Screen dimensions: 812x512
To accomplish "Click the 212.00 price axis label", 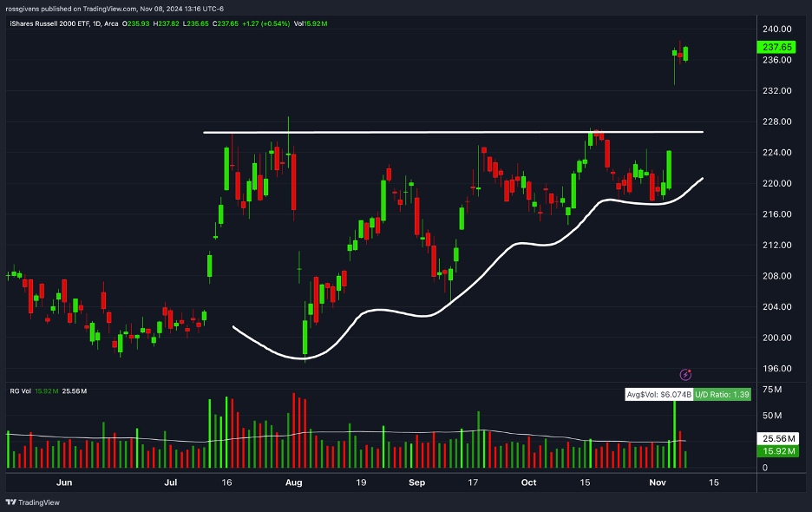I will (x=776, y=245).
